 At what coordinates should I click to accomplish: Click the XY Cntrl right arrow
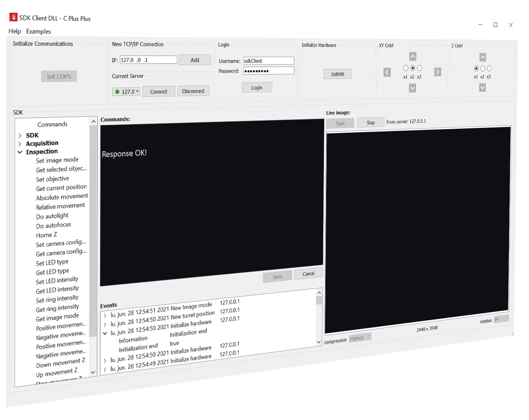(438, 72)
